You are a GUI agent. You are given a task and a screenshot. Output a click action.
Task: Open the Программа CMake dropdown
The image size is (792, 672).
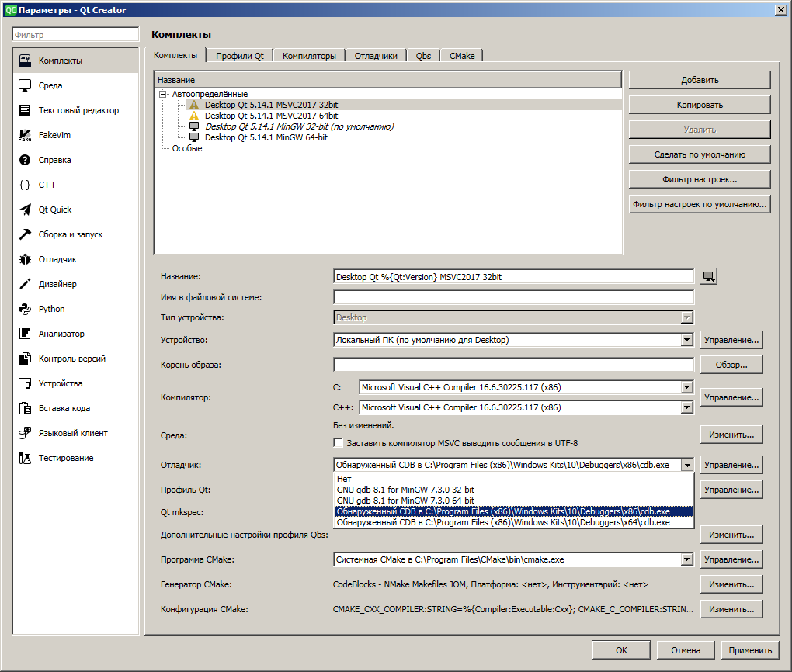513,559
